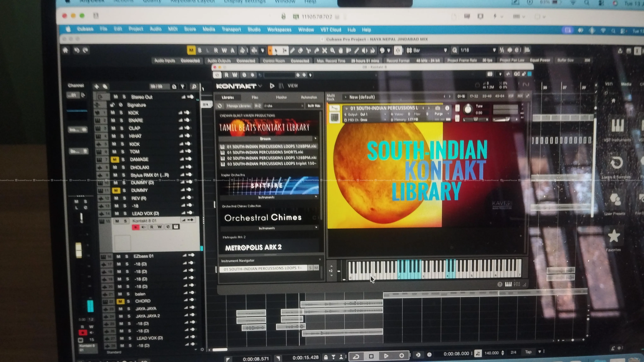Click the Instr Nav button
644x362 pixels.
pyautogui.click(x=314, y=106)
